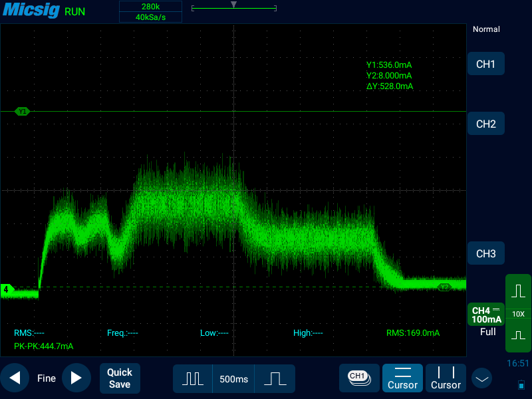Image resolution: width=532 pixels, height=399 pixels.
Task: Tap the compress timebase waveform icon
Action: point(193,378)
